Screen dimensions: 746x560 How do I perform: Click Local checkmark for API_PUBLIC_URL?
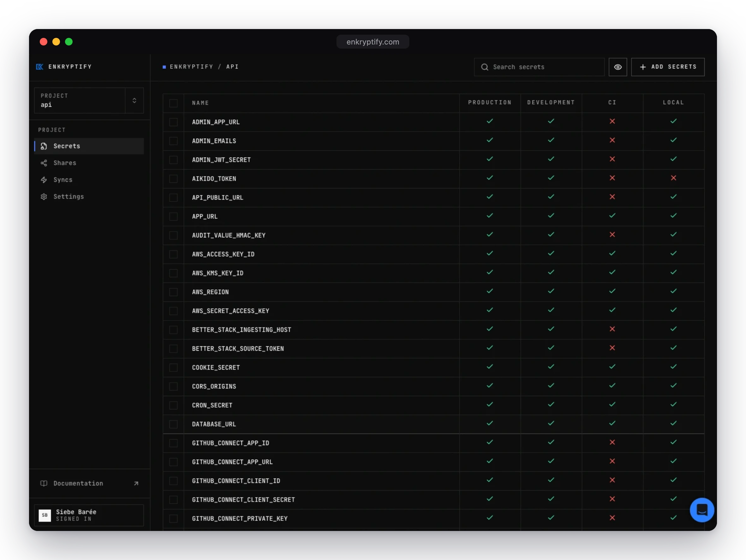[673, 196]
